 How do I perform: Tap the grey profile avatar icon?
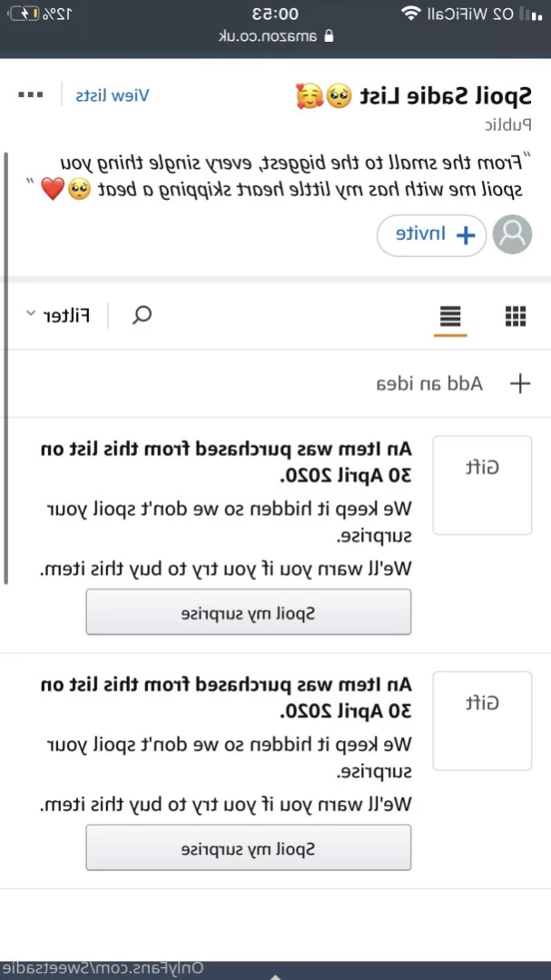tap(512, 235)
